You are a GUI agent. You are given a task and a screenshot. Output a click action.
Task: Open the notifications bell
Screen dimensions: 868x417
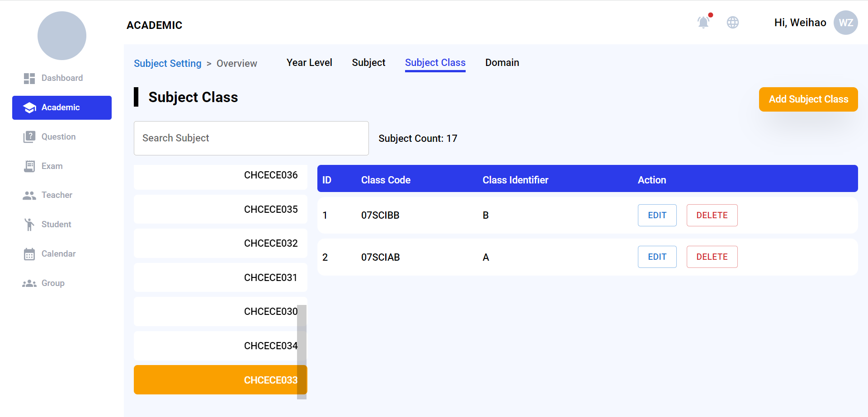703,22
